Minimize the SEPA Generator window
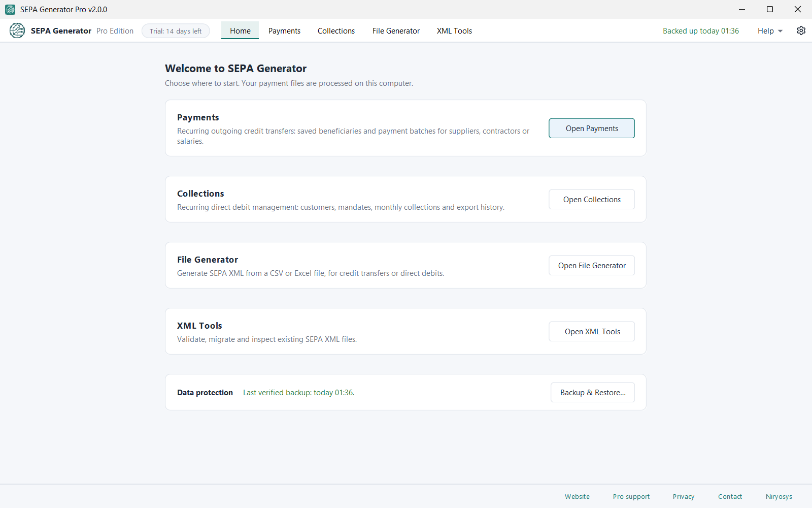Screen dimensions: 812x508 point(742,9)
